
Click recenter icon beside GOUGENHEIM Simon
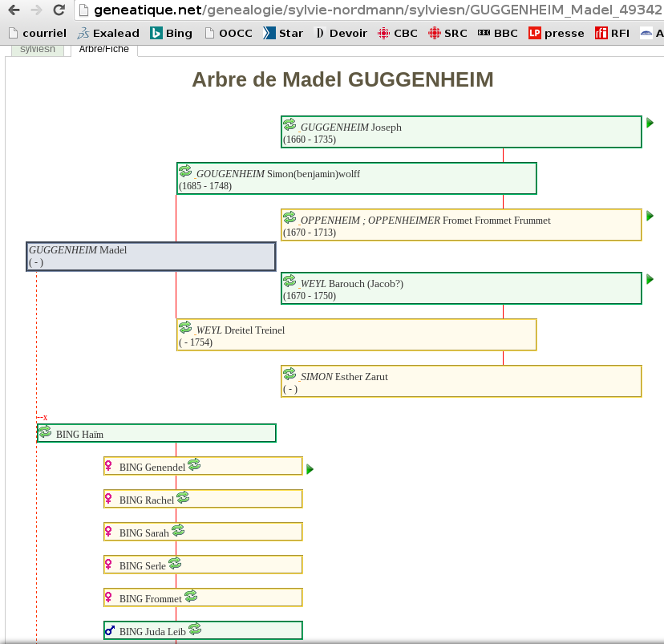tap(185, 172)
